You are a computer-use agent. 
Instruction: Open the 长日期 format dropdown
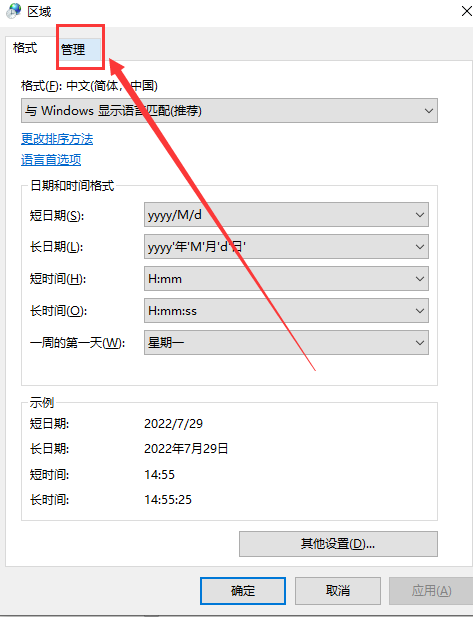286,247
